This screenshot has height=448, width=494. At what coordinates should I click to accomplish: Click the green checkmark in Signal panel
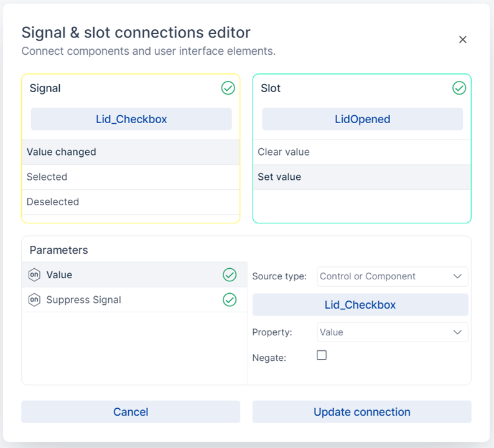tap(228, 88)
